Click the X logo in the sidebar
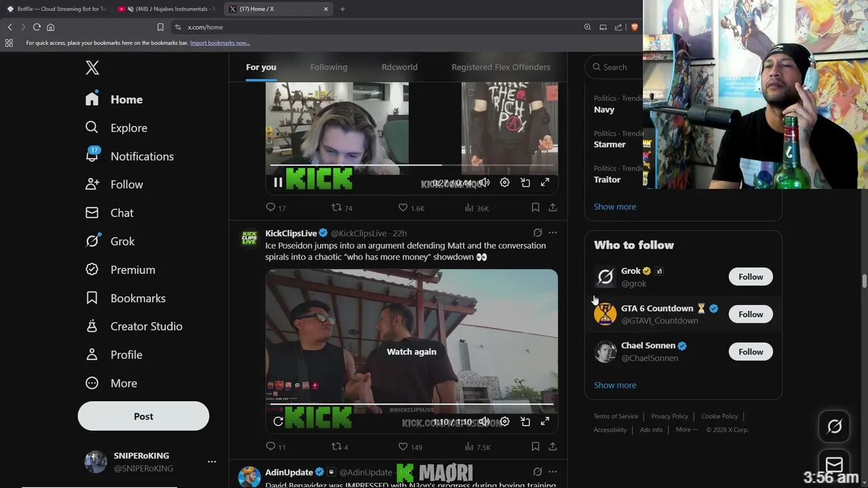This screenshot has width=868, height=488. [x=92, y=68]
